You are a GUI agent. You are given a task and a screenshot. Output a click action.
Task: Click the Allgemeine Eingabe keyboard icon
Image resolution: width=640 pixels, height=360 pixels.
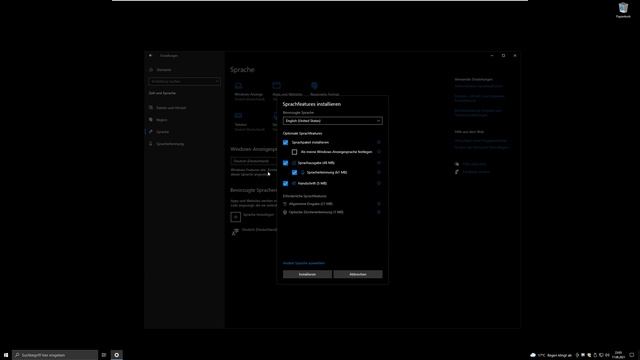tap(285, 204)
